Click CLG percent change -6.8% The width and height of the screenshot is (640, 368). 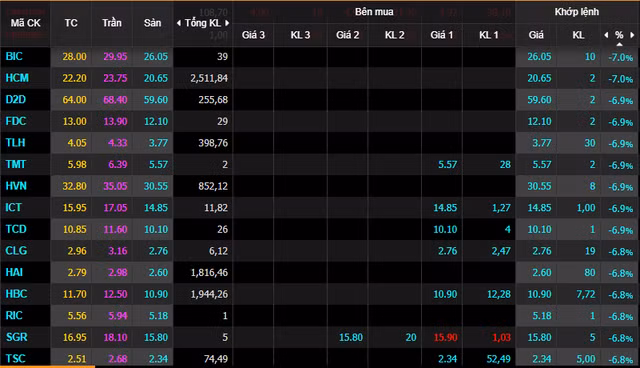tap(620, 252)
